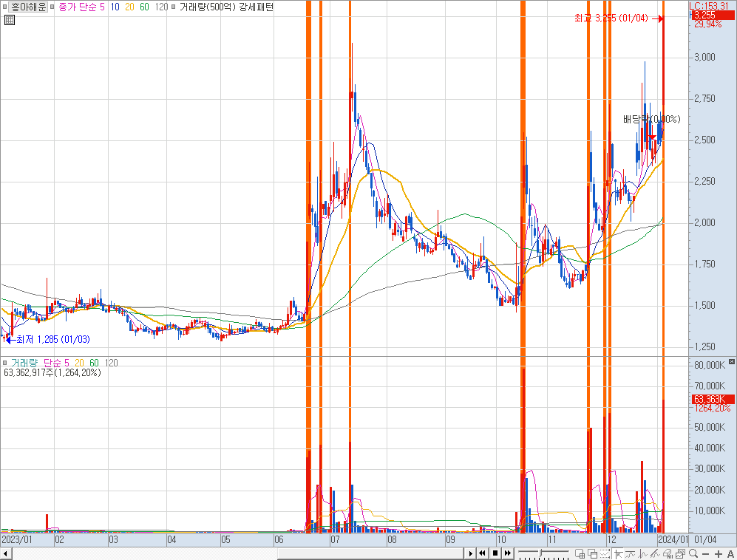Screen dimensions: 737x560
Task: Click the 01/04 current date label
Action: [x=705, y=539]
